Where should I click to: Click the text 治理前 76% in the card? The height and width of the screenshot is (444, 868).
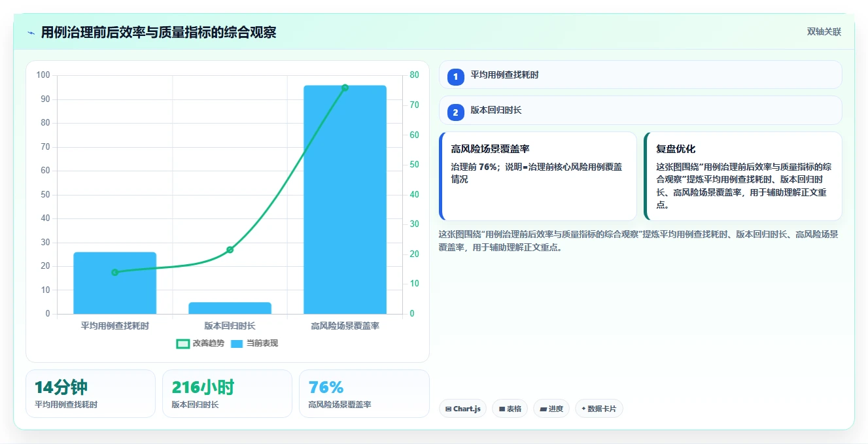(474, 167)
